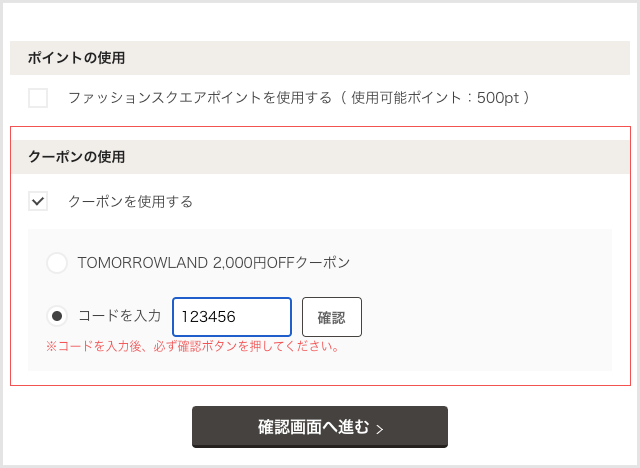Select the コードを入力 radio button
The image size is (640, 468).
tap(57, 316)
